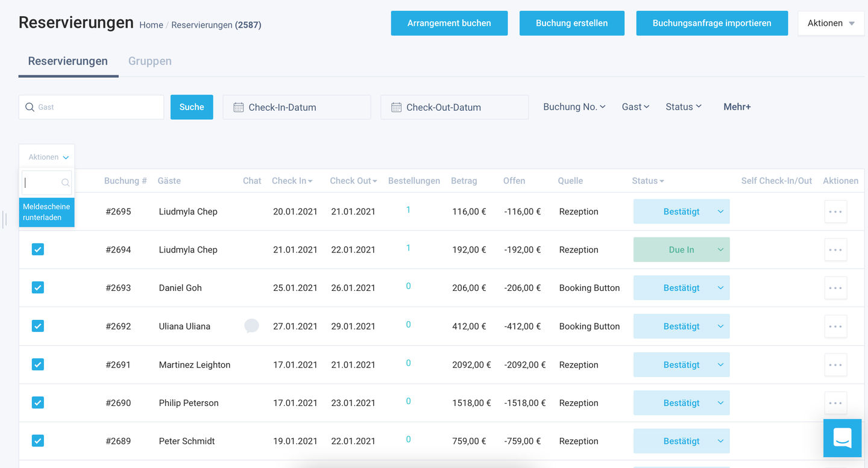
Task: Open three-dot actions for booking #2693
Action: tap(835, 288)
